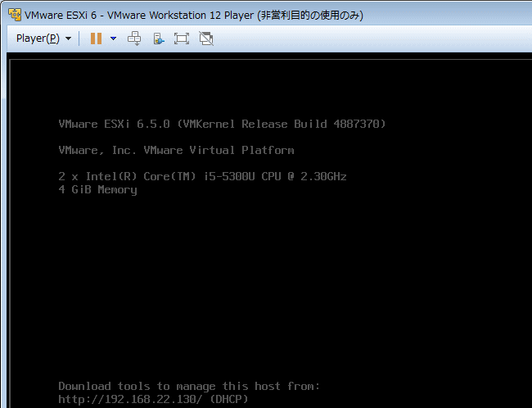Click the 'VMware, Inc. VMware Virtual Platform' text
This screenshot has height=408, width=532.
point(176,150)
